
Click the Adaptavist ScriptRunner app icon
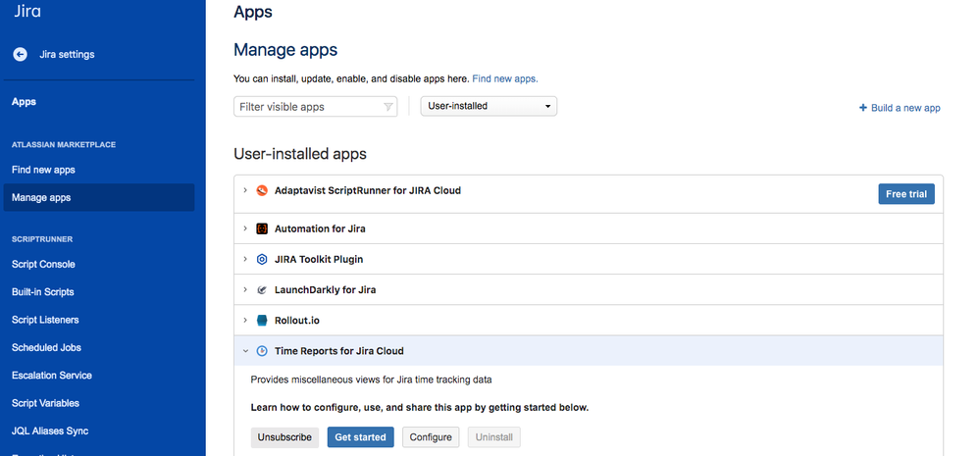point(262,190)
